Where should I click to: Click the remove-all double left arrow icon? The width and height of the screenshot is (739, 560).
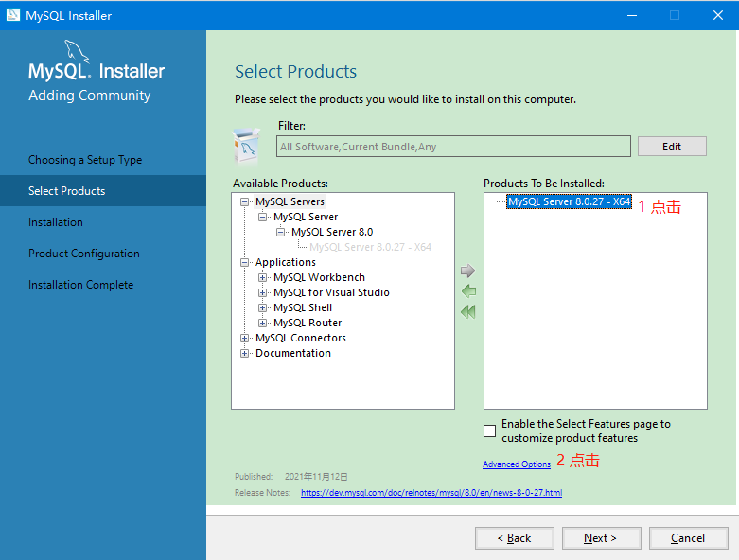pyautogui.click(x=468, y=311)
